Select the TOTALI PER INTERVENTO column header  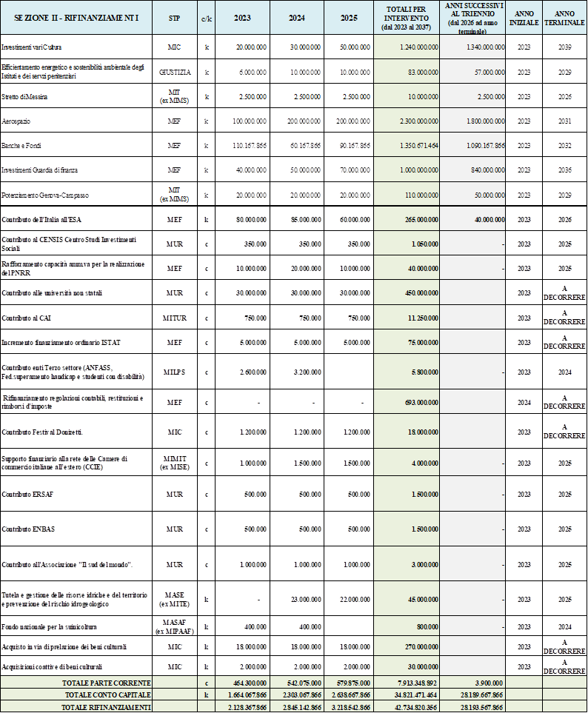[x=407, y=17]
